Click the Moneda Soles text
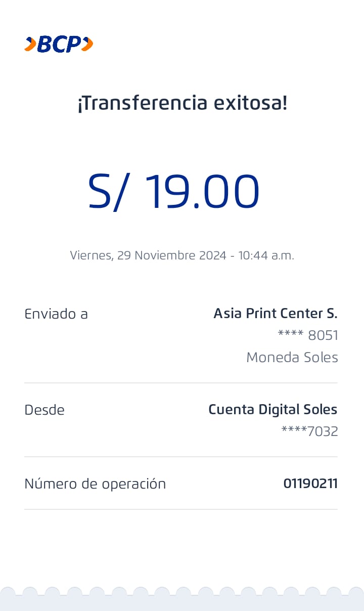The width and height of the screenshot is (364, 611). click(292, 358)
